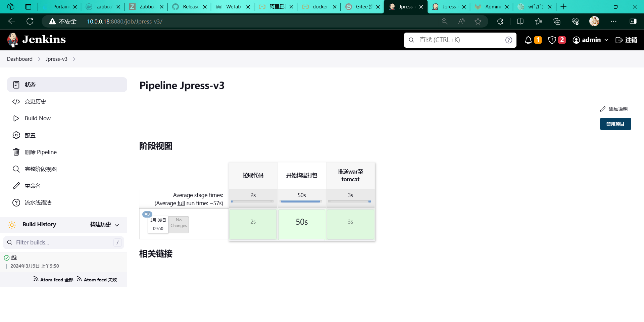644x322 pixels.
Task: Open the tab actions menu icon
Action: pyautogui.click(x=28, y=7)
